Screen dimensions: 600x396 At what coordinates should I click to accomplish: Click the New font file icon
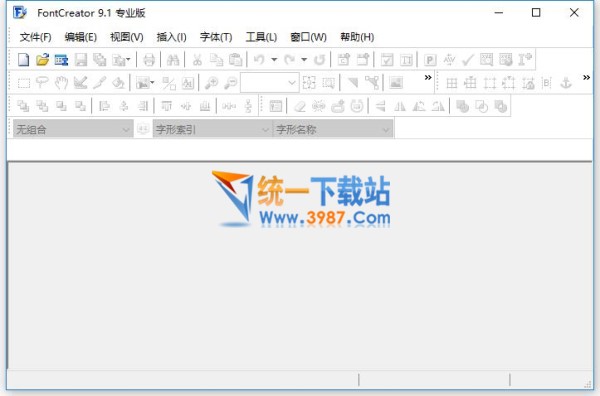pyautogui.click(x=23, y=60)
